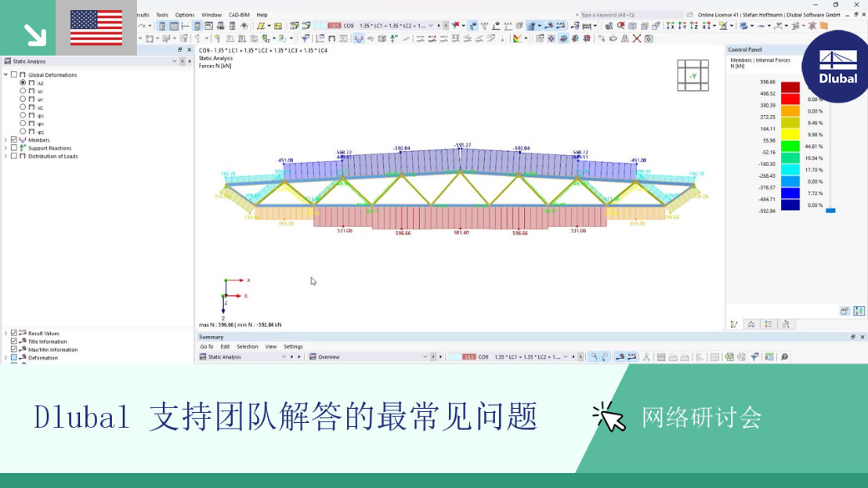This screenshot has width=868, height=488.
Task: Click the Excel export icon in Summary toolbar
Action: tap(729, 357)
